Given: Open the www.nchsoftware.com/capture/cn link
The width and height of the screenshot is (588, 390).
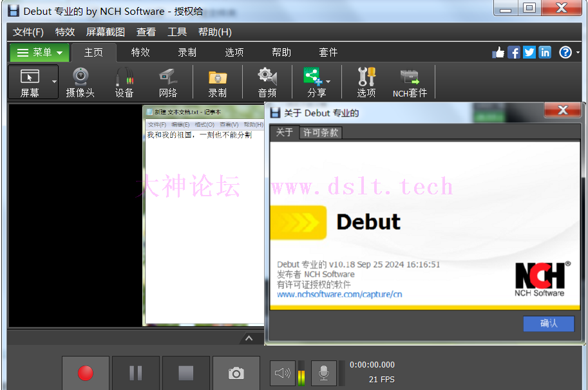Looking at the screenshot, I should click(339, 294).
